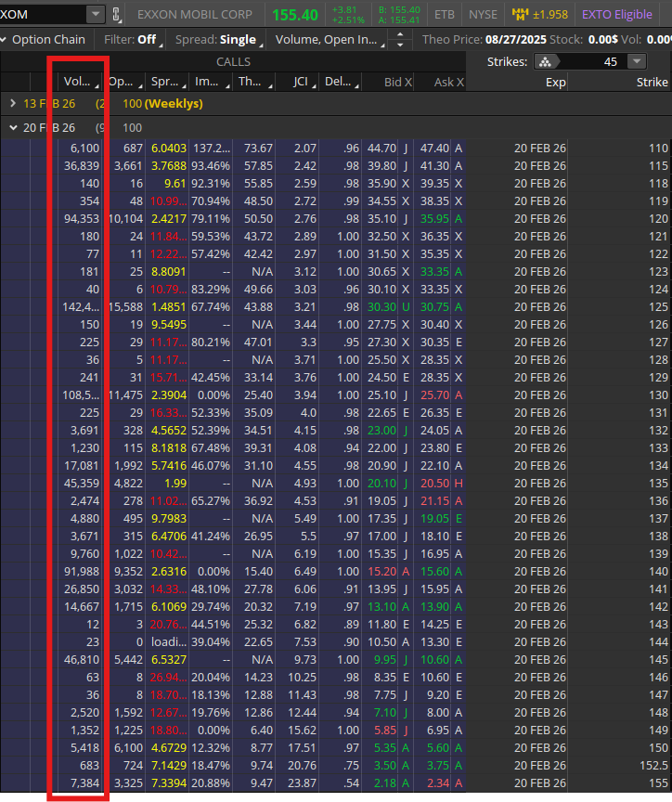Screen dimensions: 672x802
Task: Open the Spread: Single dropdown
Action: [218, 39]
